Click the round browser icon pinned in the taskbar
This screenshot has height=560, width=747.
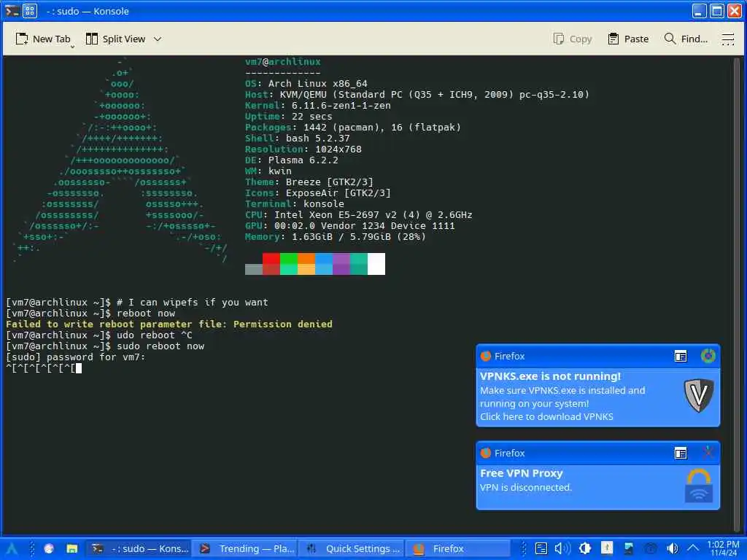[x=49, y=548]
